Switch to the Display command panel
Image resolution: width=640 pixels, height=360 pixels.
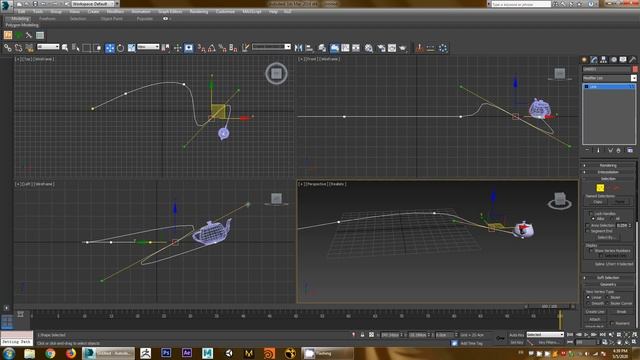[x=623, y=60]
